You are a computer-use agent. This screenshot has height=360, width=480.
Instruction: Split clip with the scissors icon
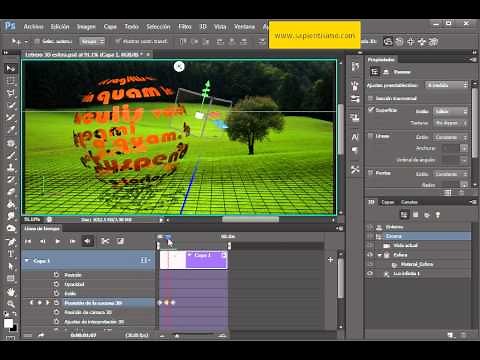point(105,241)
